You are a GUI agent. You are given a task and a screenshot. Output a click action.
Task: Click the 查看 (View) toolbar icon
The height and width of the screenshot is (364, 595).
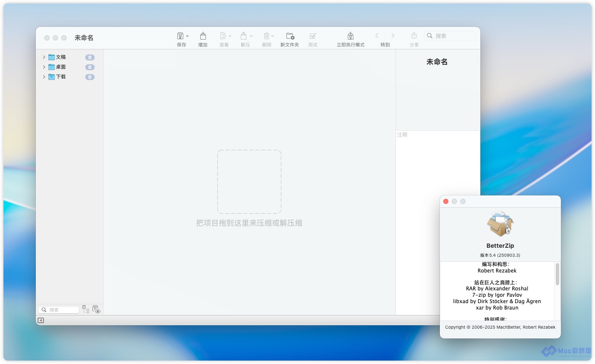pyautogui.click(x=222, y=36)
